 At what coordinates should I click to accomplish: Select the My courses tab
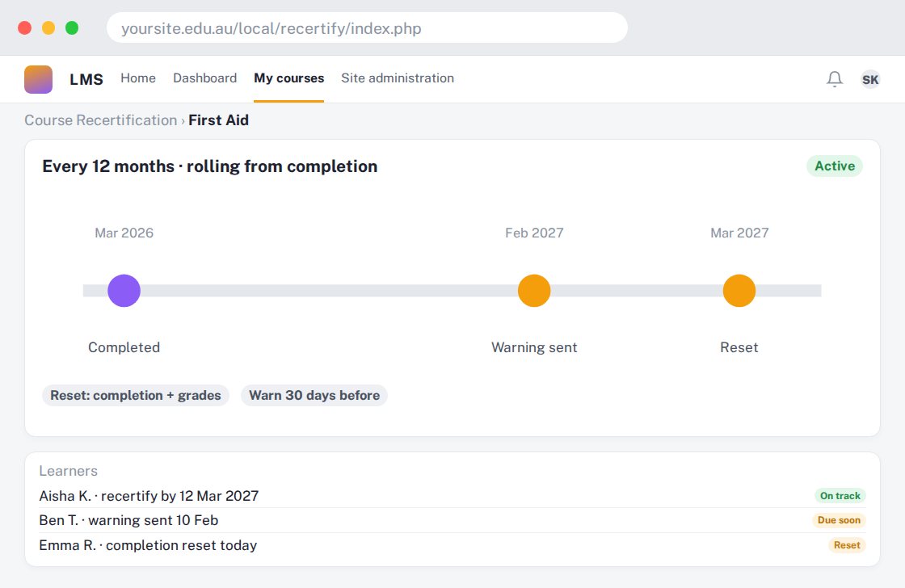click(x=288, y=78)
